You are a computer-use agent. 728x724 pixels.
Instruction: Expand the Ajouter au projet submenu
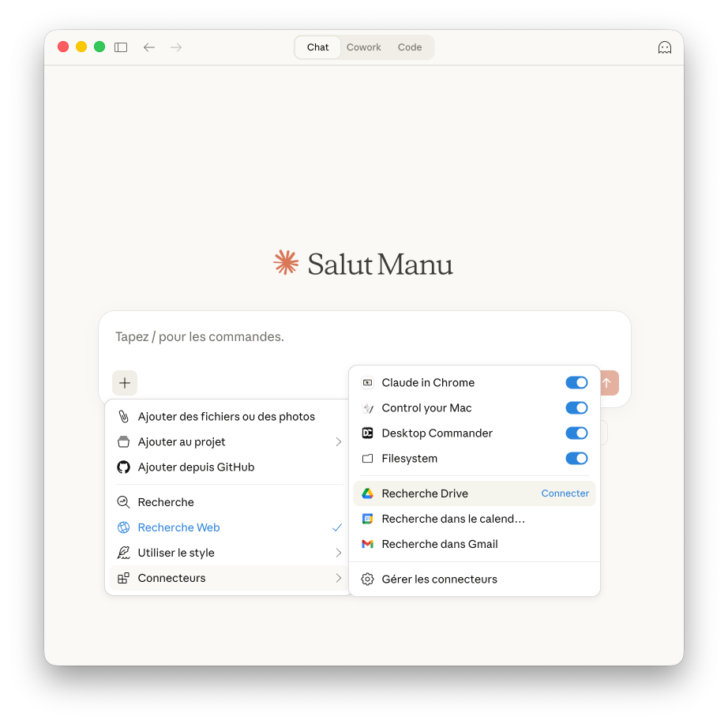click(338, 442)
